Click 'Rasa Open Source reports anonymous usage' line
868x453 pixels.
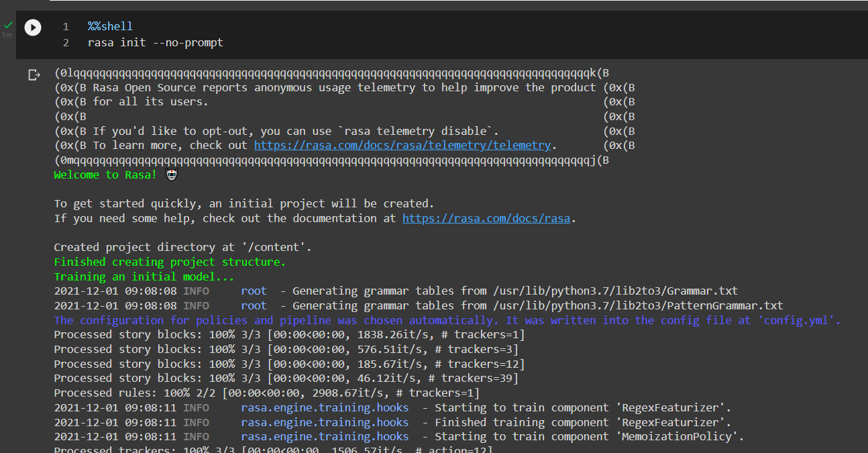(x=344, y=87)
